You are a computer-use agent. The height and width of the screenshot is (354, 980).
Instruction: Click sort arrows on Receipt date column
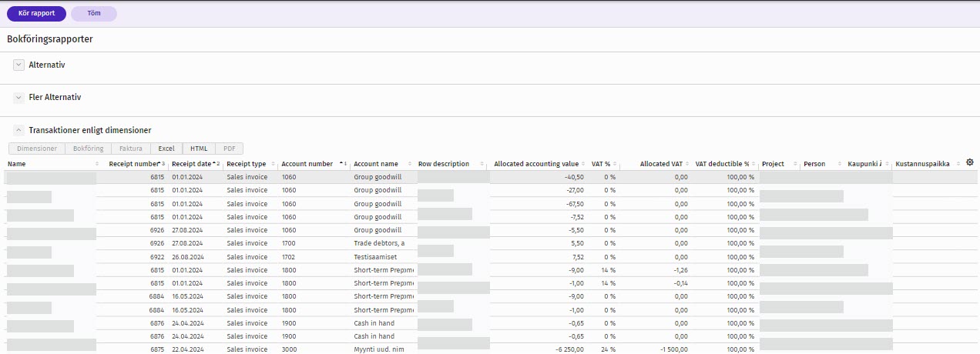tap(216, 164)
